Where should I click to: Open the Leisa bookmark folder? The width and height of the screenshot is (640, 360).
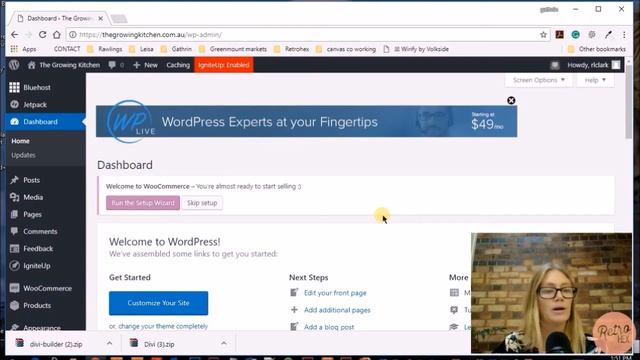tap(141, 49)
